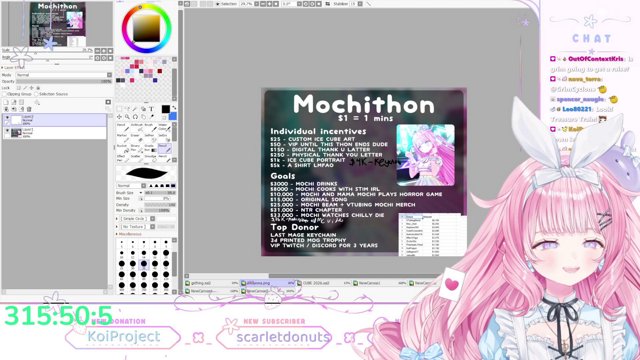Screen dimensions: 640x360
Task: Choose the Effect Pen tool
Action: pyautogui.click(x=123, y=158)
